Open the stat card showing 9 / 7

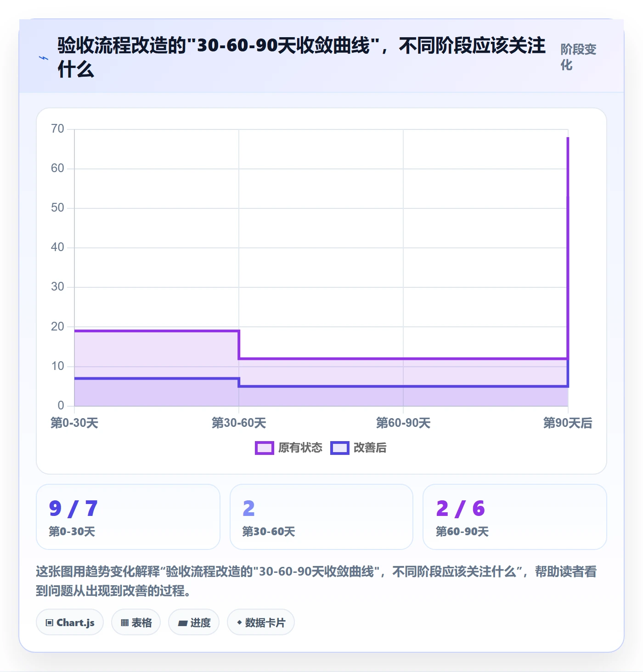point(128,517)
